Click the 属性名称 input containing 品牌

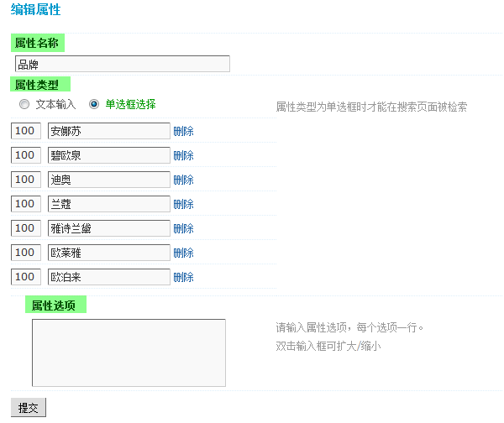[x=123, y=64]
